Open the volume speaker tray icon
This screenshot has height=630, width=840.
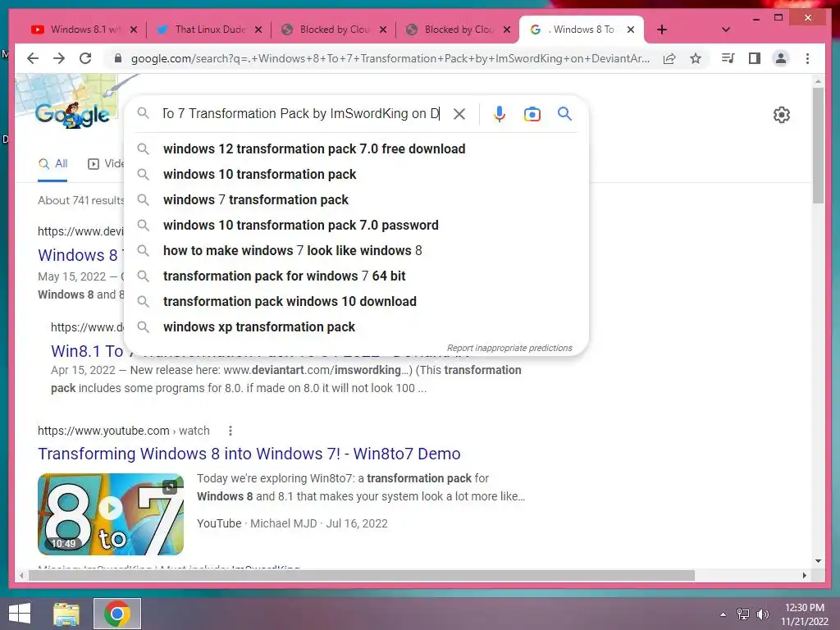(x=762, y=614)
